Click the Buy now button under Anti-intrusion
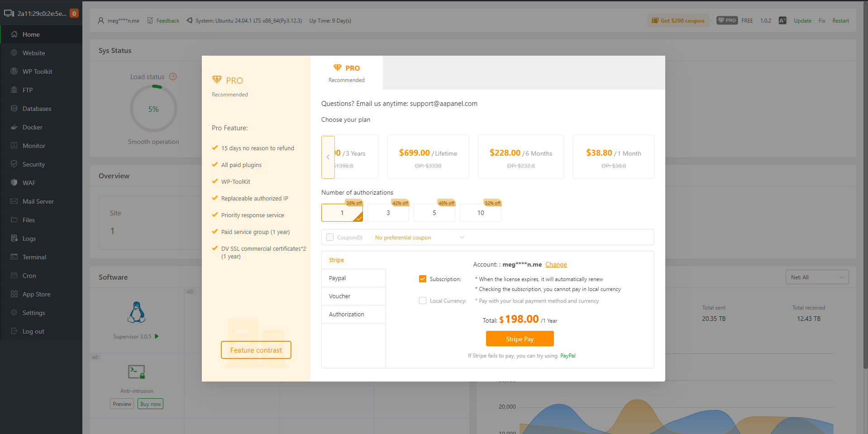This screenshot has width=868, height=434. tap(151, 404)
